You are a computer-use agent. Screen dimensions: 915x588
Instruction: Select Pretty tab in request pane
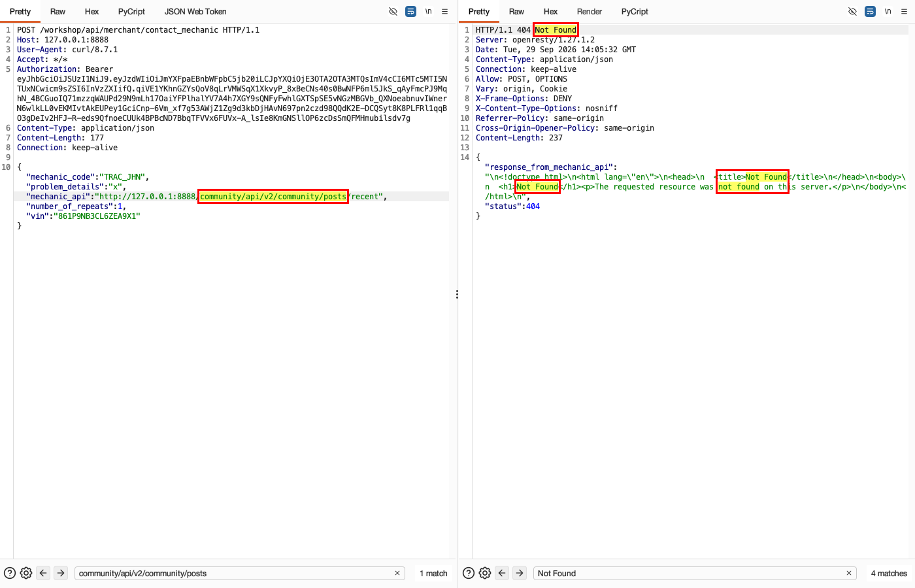pos(20,11)
